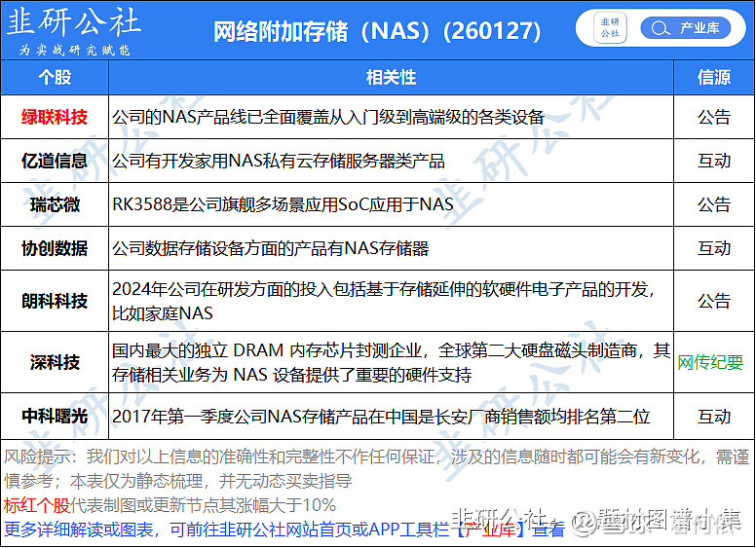This screenshot has height=548, width=756.
Task: Select the stock name 瑞芯微
Action: tap(55, 204)
